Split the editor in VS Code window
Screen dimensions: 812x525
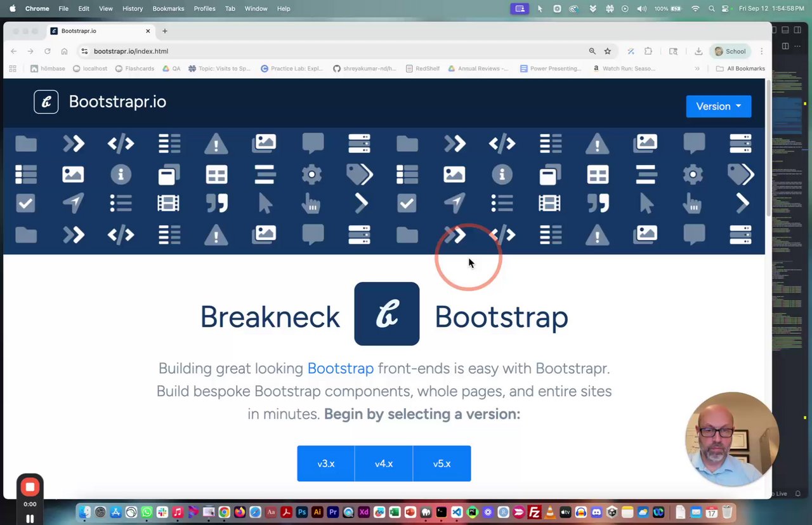tap(785, 46)
